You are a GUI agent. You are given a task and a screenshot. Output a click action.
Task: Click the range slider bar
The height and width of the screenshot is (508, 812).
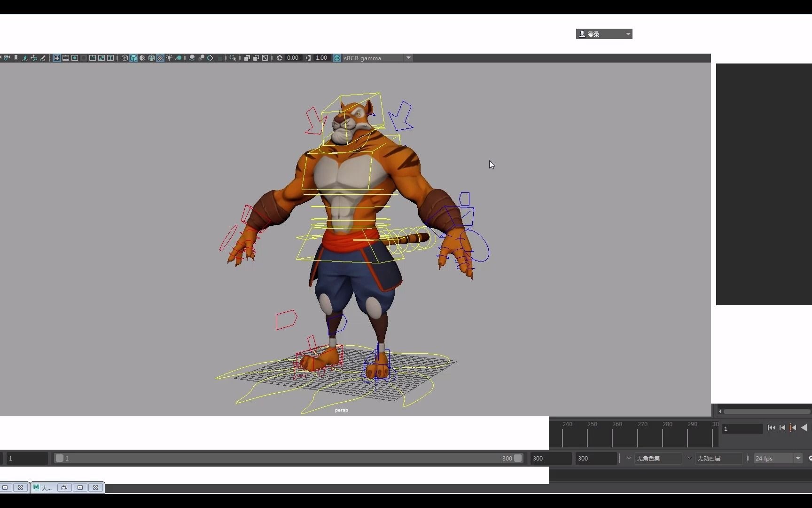[289, 458]
